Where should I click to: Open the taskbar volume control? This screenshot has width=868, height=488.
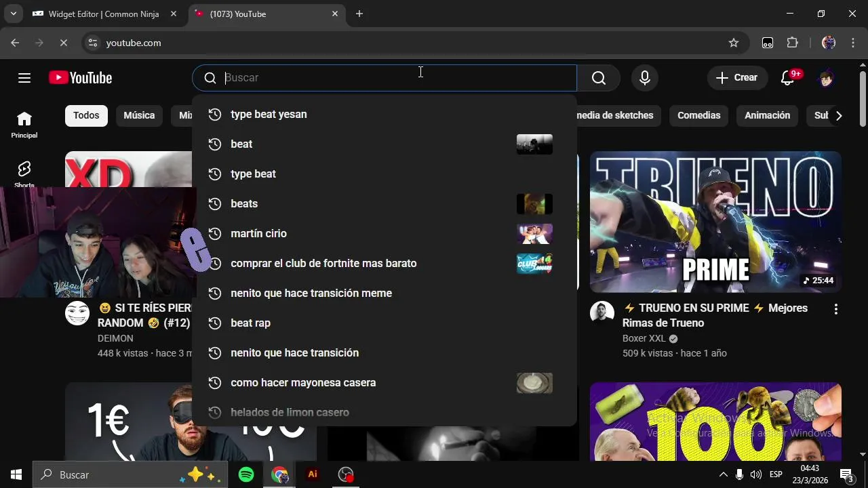click(x=755, y=474)
